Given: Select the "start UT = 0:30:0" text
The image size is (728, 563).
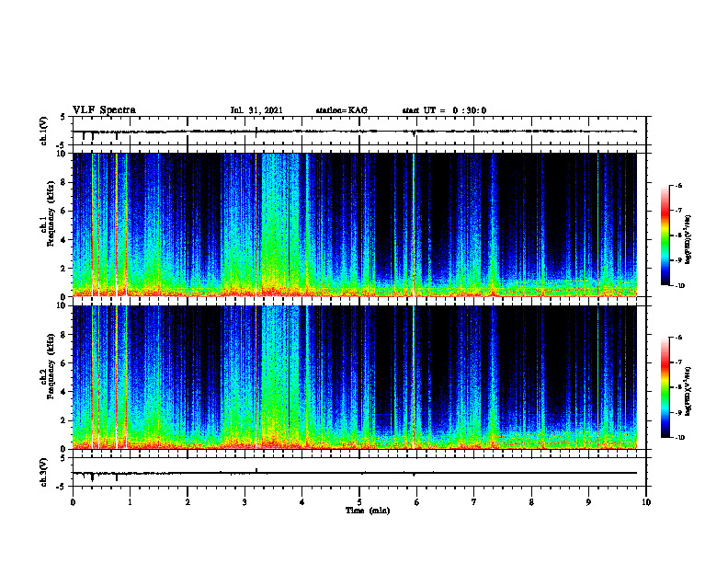Looking at the screenshot, I should [x=444, y=110].
